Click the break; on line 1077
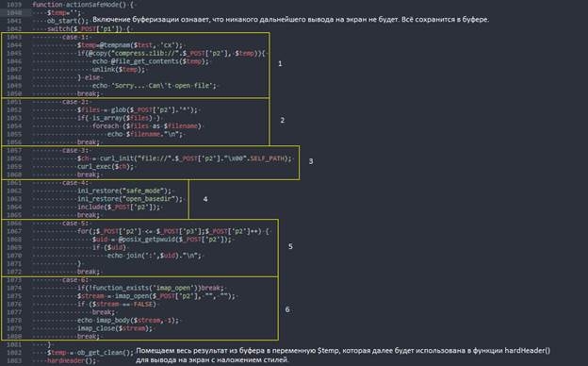Screen dimensions: 588x366 point(104,312)
